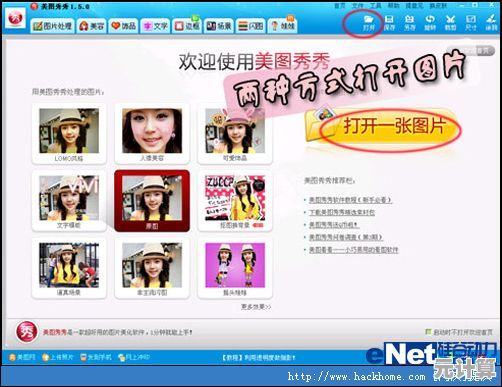Click the 旋转 rotate toolbar icon
502x387 pixels.
point(430,23)
